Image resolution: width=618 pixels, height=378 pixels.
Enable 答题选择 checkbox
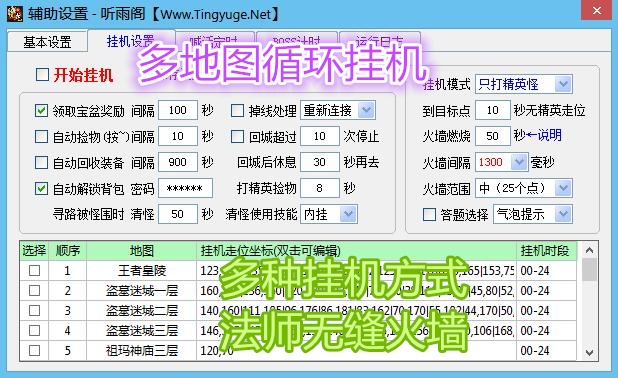tap(429, 215)
